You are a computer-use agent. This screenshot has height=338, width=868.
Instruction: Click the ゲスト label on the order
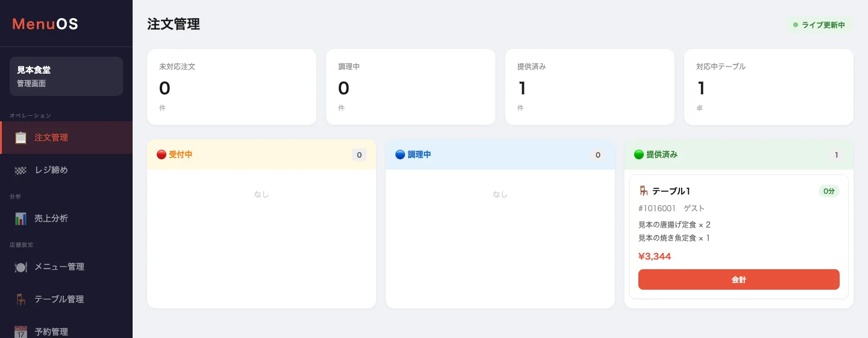click(694, 208)
